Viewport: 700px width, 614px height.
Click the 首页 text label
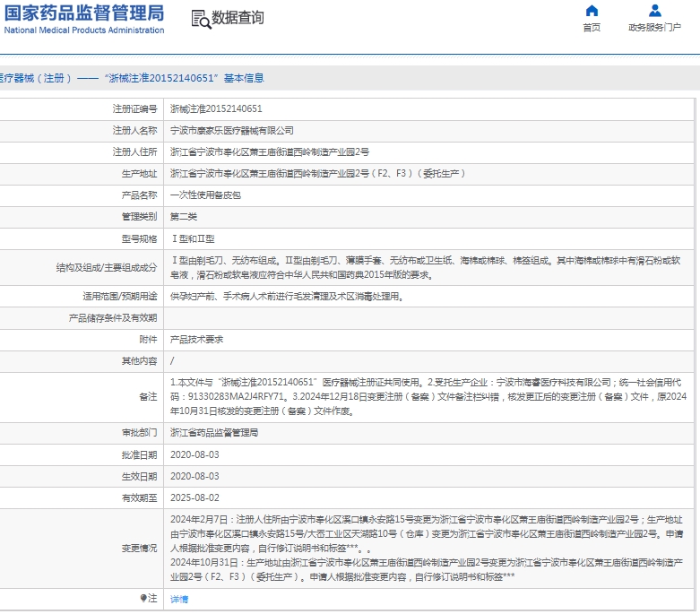tap(592, 28)
